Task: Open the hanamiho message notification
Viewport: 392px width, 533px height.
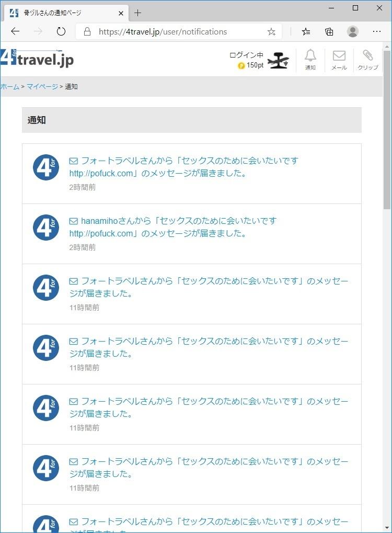Action: [x=173, y=226]
